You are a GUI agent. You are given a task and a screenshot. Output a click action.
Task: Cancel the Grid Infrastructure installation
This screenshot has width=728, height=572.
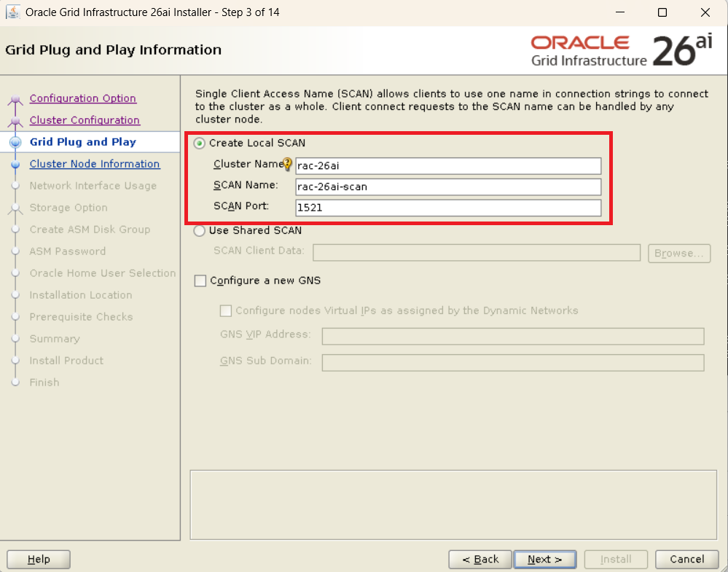[686, 559]
